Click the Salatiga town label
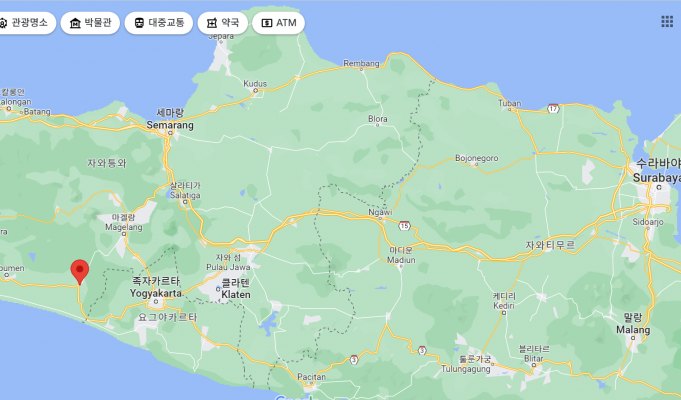The width and height of the screenshot is (681, 400). pyautogui.click(x=185, y=197)
